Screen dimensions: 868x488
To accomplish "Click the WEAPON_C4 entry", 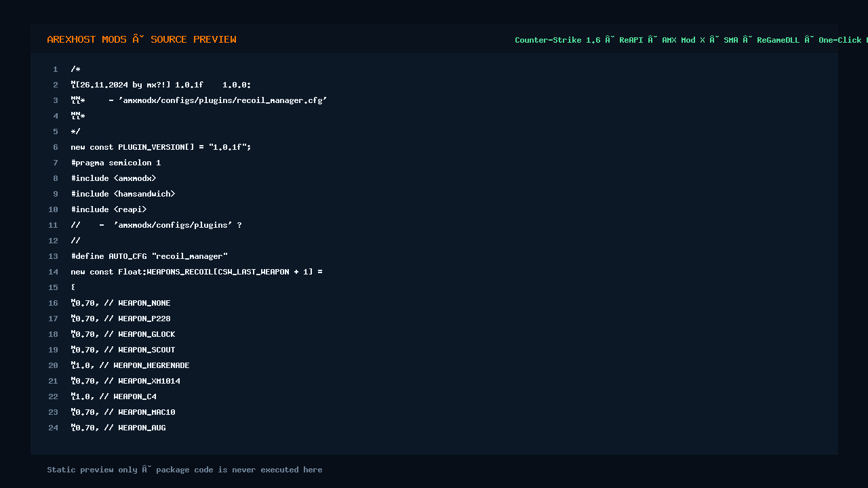I will pyautogui.click(x=113, y=396).
